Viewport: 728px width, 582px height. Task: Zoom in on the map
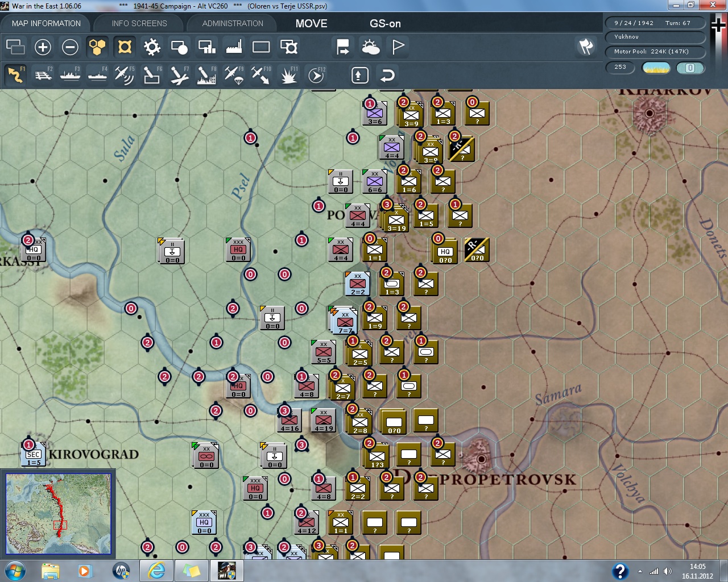[x=43, y=47]
